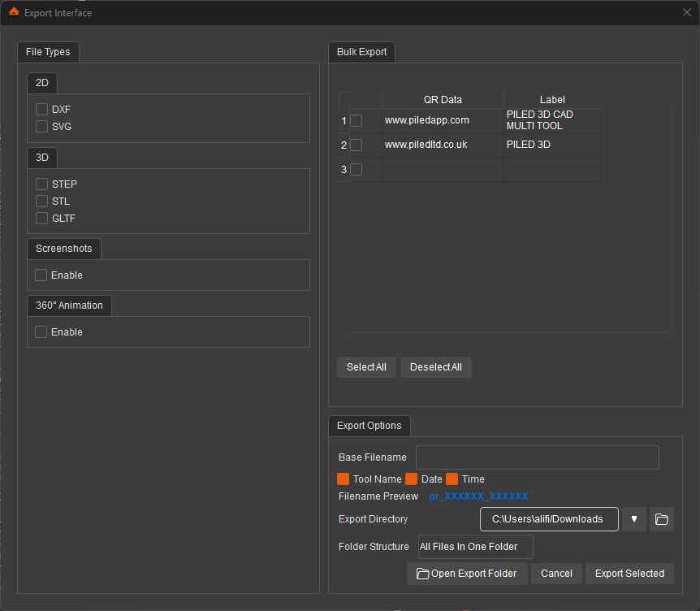
Task: Switch to the Bulk Export tab
Action: [361, 52]
